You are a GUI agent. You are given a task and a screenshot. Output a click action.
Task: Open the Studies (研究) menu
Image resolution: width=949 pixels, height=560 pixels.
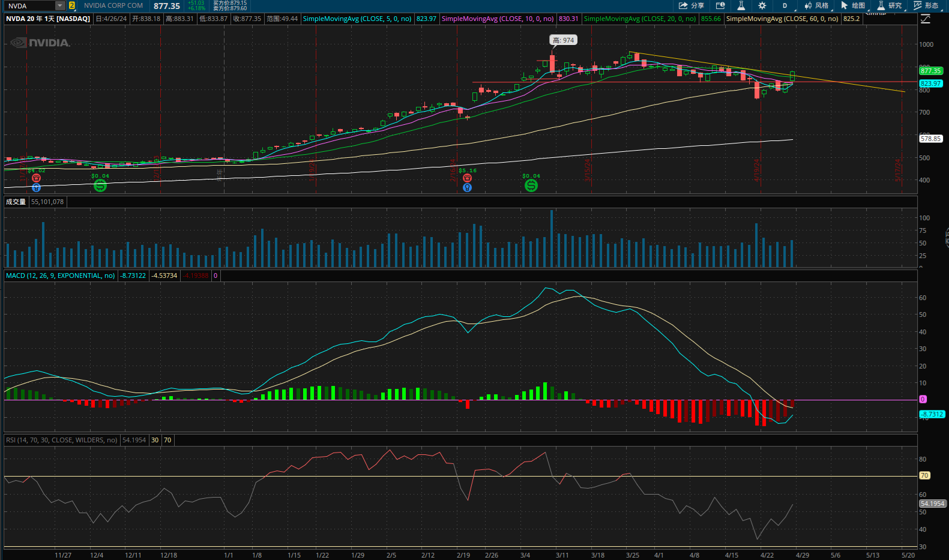coord(890,5)
